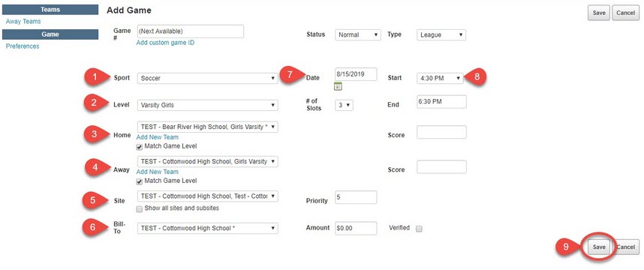Open Away Teams in the sidebar

click(x=23, y=21)
